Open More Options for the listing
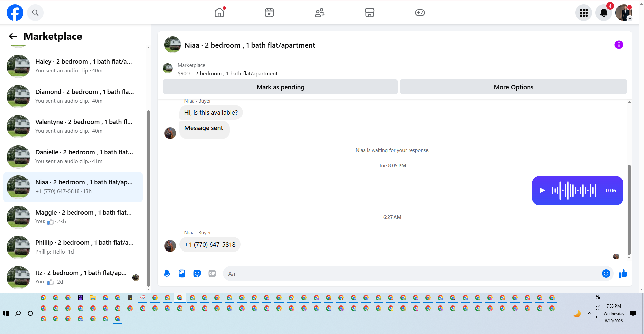This screenshot has height=334, width=644. 514,87
